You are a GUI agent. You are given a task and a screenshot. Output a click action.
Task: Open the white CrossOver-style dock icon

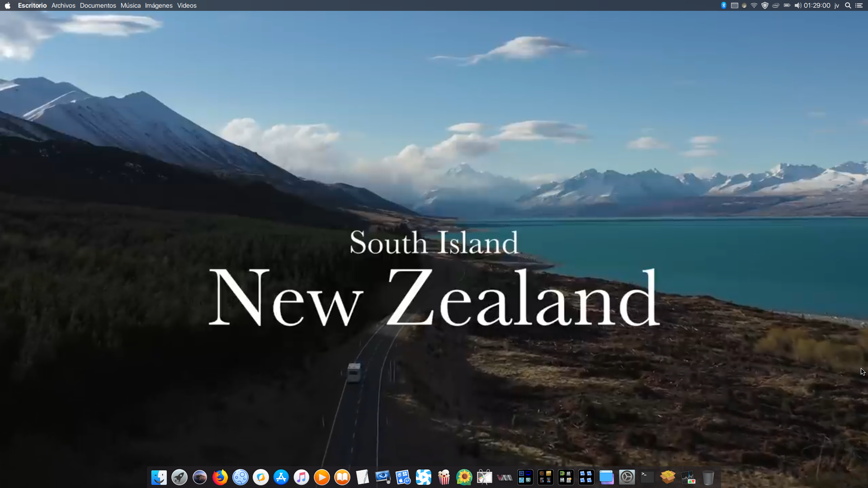pos(261,477)
